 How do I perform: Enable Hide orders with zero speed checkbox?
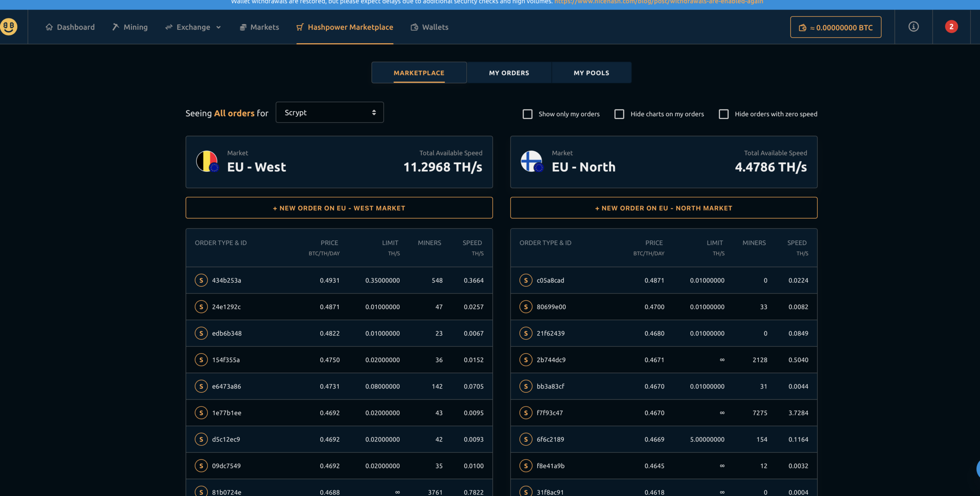pos(724,114)
